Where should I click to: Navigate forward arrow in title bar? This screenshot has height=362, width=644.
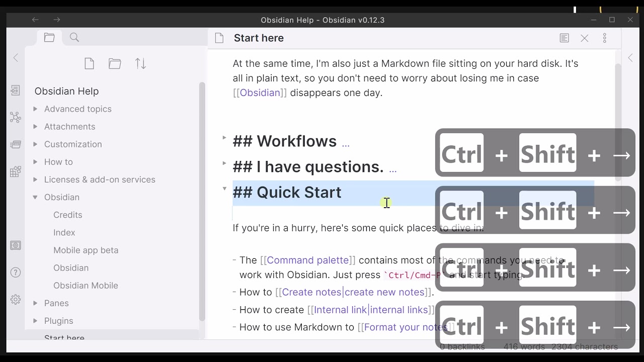click(x=57, y=20)
